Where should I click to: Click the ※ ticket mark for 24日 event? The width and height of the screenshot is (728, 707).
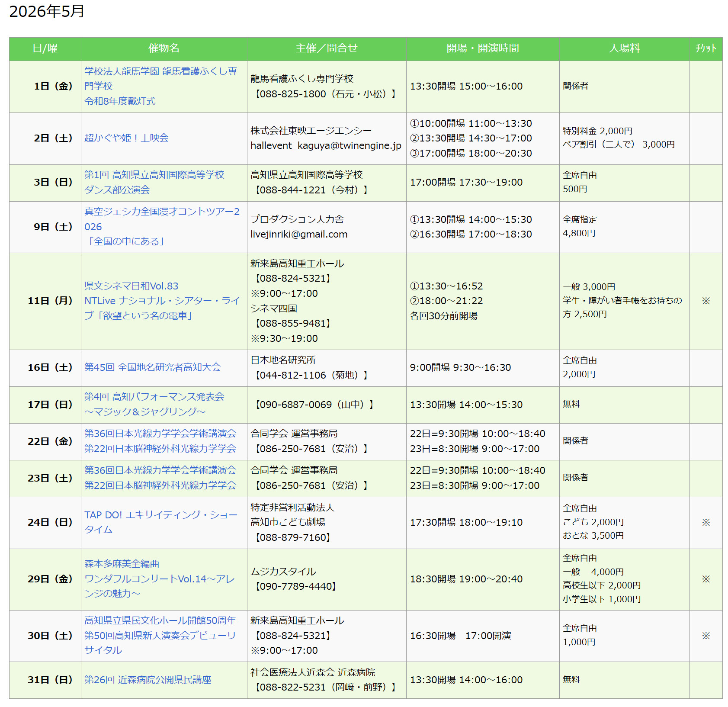click(706, 522)
